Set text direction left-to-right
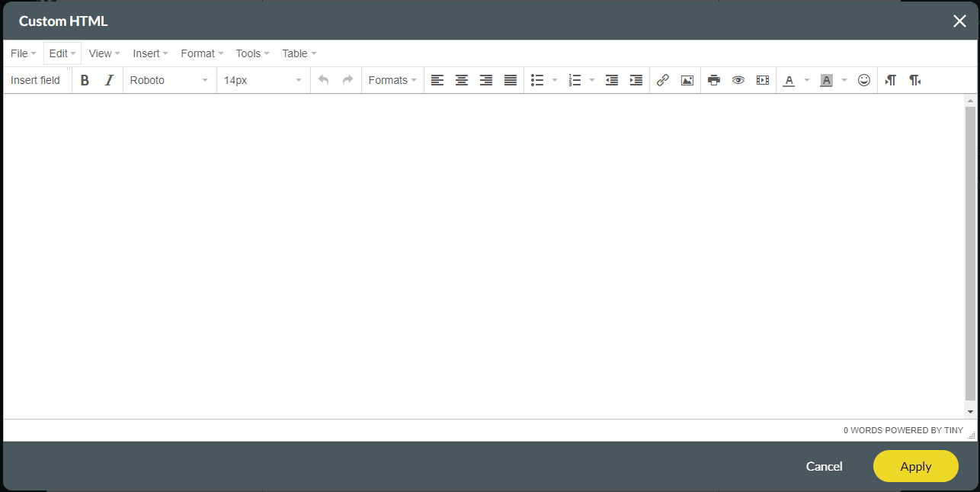The width and height of the screenshot is (980, 492). click(x=890, y=79)
